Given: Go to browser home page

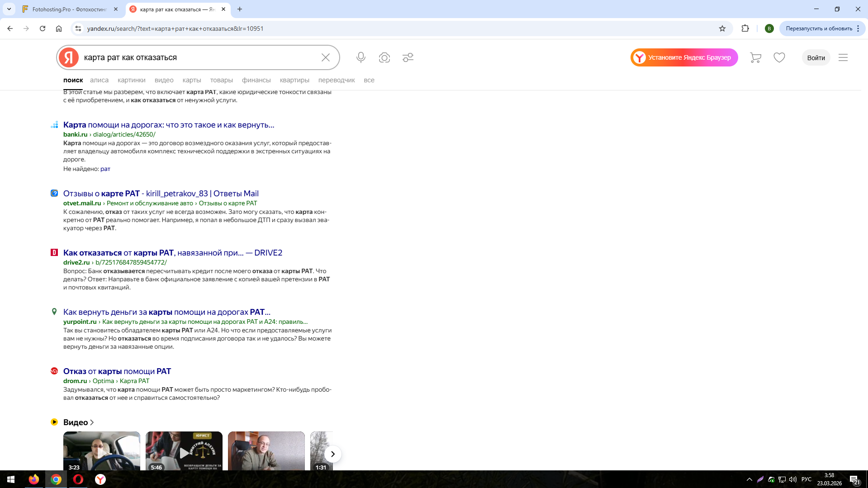Looking at the screenshot, I should [x=59, y=28].
